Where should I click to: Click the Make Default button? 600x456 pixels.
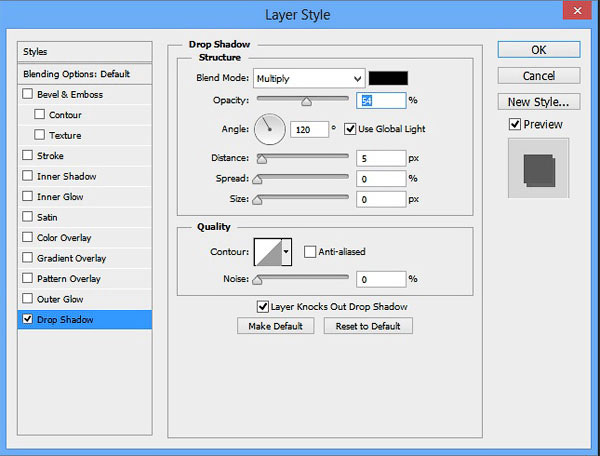pyautogui.click(x=276, y=326)
